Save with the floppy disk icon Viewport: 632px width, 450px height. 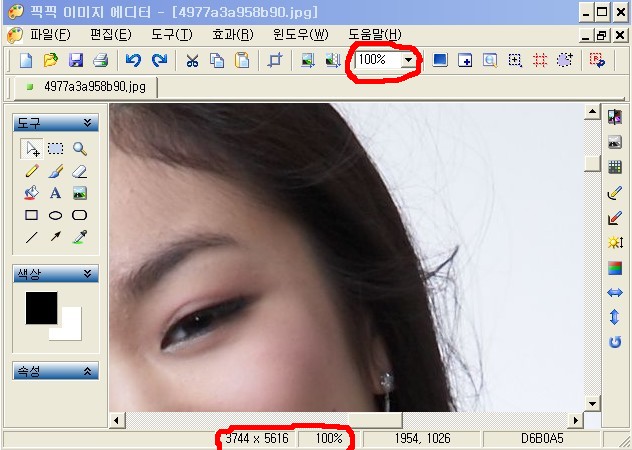click(76, 61)
